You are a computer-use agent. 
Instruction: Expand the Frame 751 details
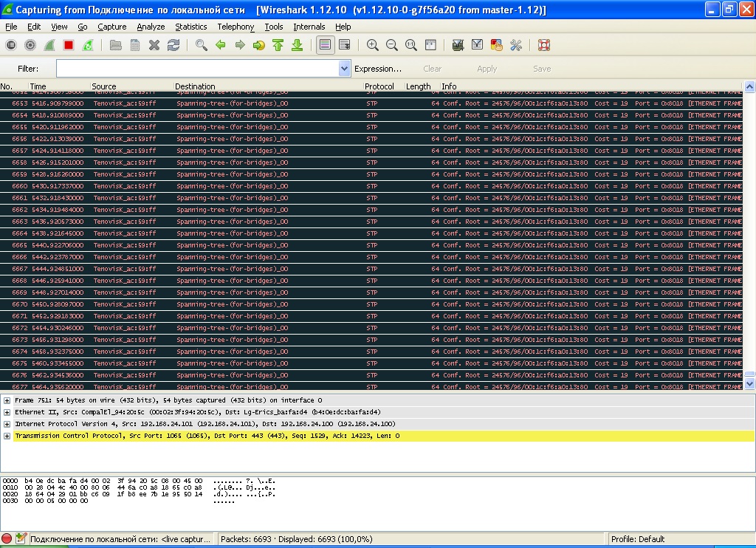[7, 400]
